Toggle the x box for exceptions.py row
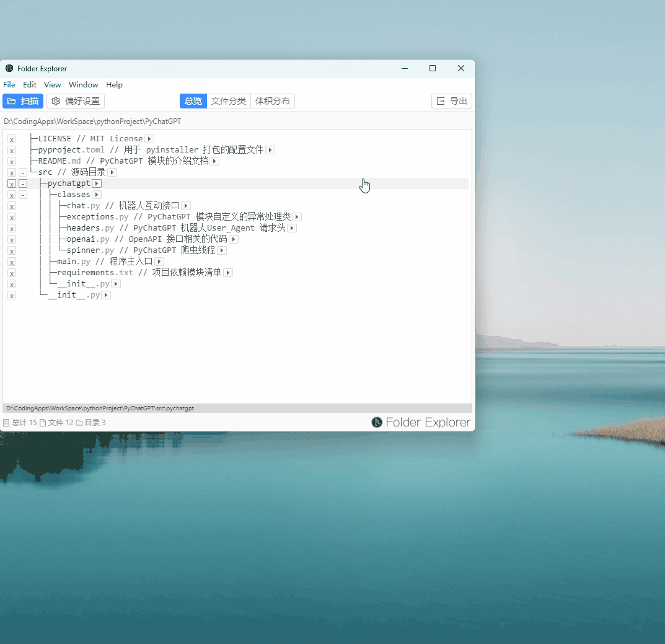This screenshot has height=644, width=665. click(12, 217)
